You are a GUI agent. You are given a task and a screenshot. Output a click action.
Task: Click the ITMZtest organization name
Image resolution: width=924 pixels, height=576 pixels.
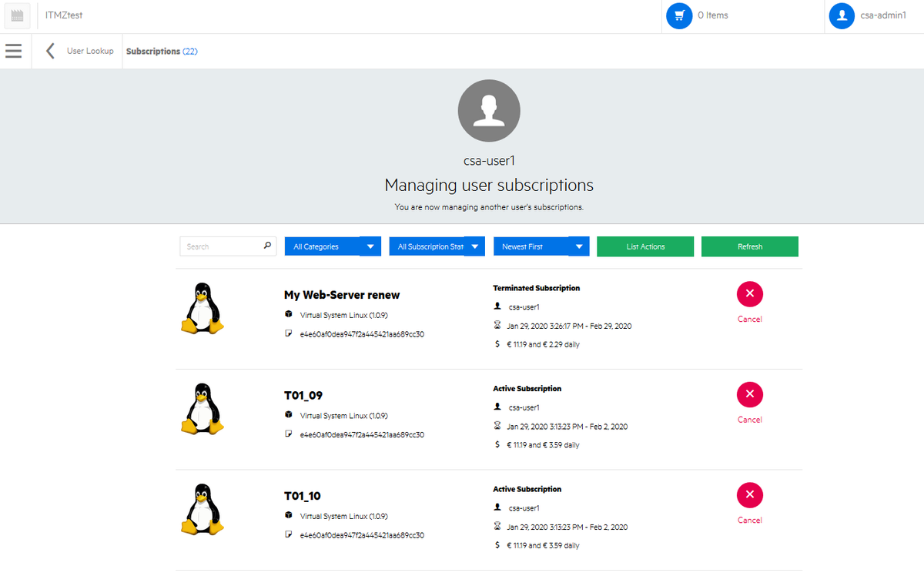tap(64, 15)
